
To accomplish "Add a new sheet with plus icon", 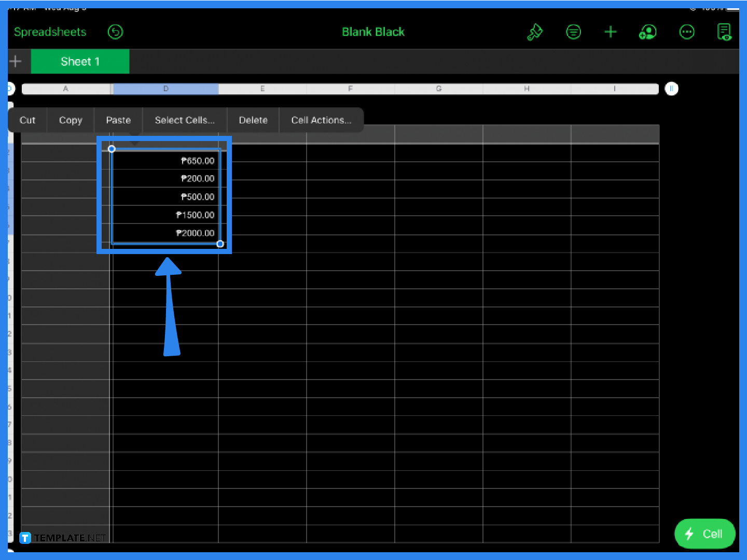I will click(16, 62).
